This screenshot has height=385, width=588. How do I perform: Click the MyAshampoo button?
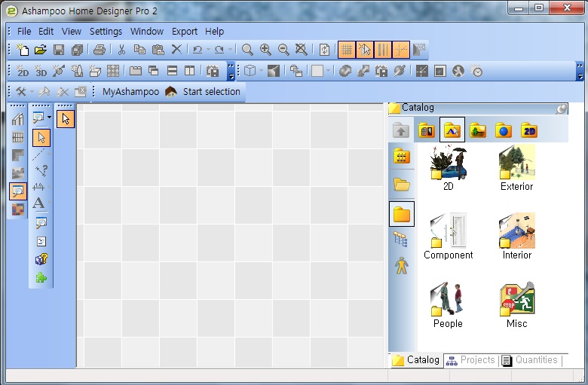point(130,91)
